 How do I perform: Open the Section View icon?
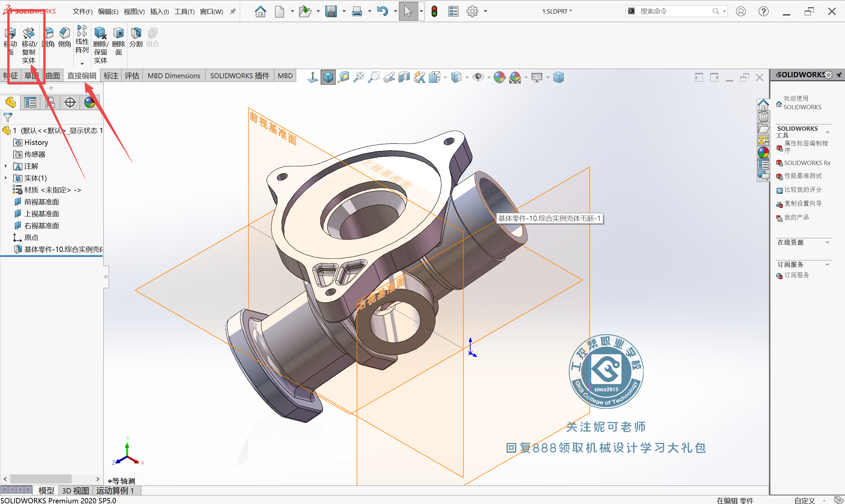click(x=404, y=77)
